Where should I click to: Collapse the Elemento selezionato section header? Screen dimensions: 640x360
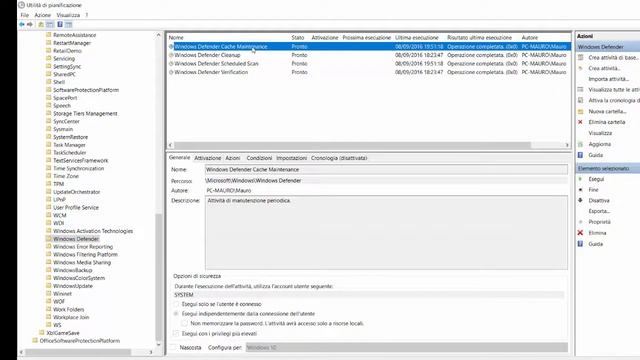click(x=608, y=168)
